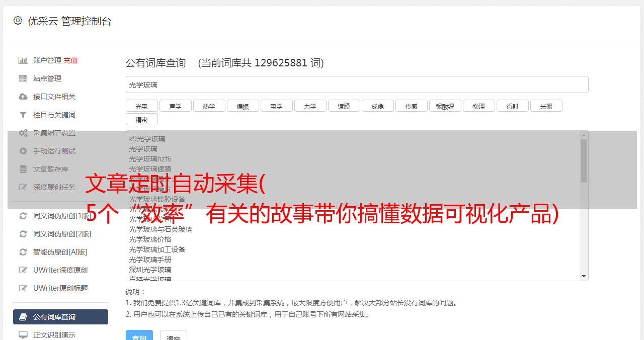Select the 物理 tag button
Image resolution: width=644 pixels, height=340 pixels.
pos(479,106)
